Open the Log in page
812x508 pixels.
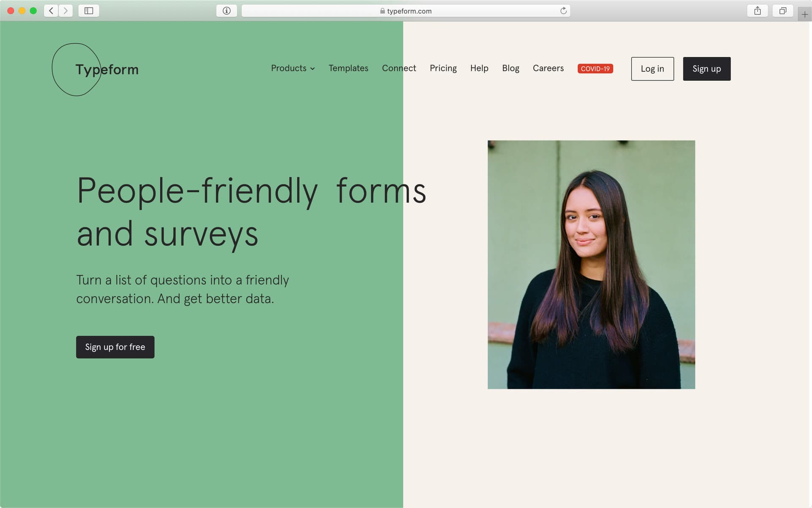[652, 69]
